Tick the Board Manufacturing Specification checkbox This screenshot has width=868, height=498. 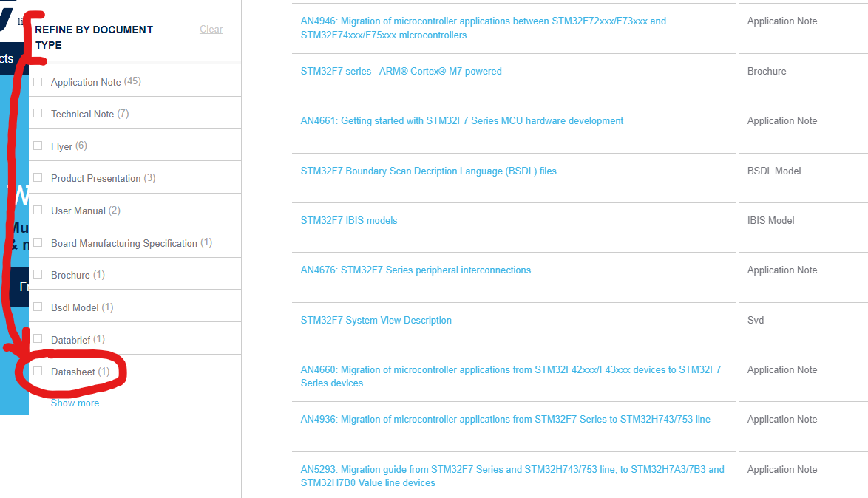[x=38, y=242]
